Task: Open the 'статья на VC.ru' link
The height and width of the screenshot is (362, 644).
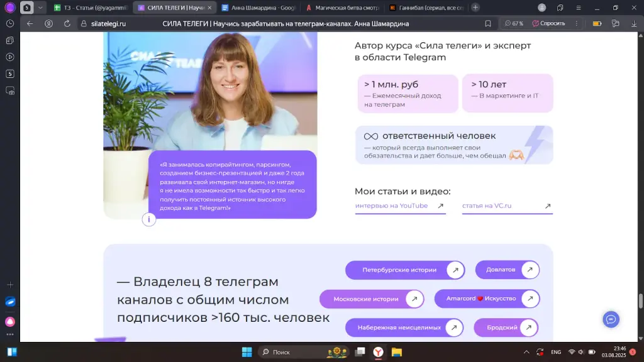Action: (x=507, y=206)
